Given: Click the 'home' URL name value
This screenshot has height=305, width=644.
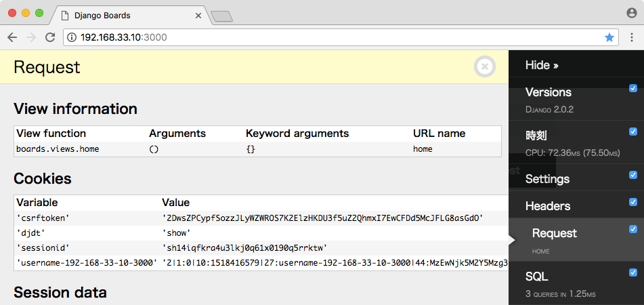Looking at the screenshot, I should pyautogui.click(x=423, y=149).
